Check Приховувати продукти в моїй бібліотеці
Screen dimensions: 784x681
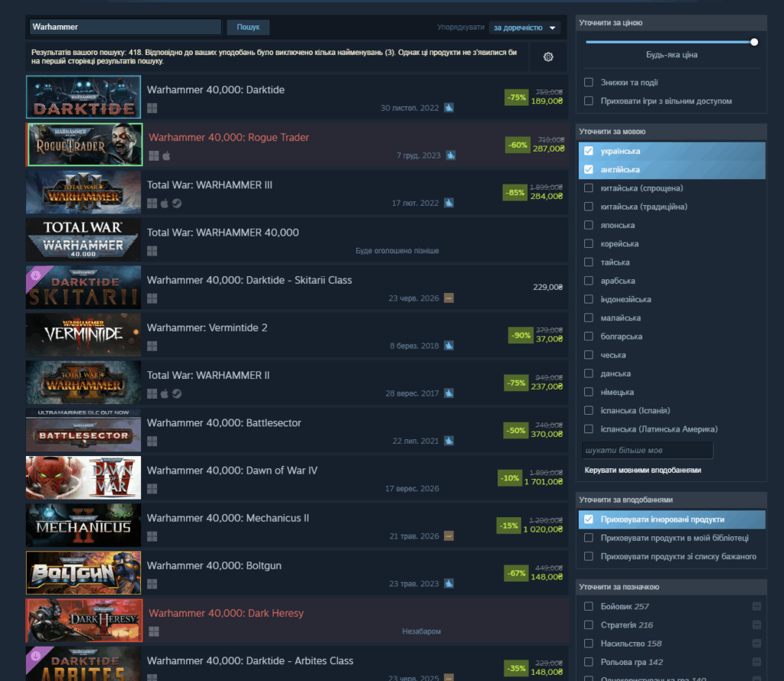click(589, 538)
